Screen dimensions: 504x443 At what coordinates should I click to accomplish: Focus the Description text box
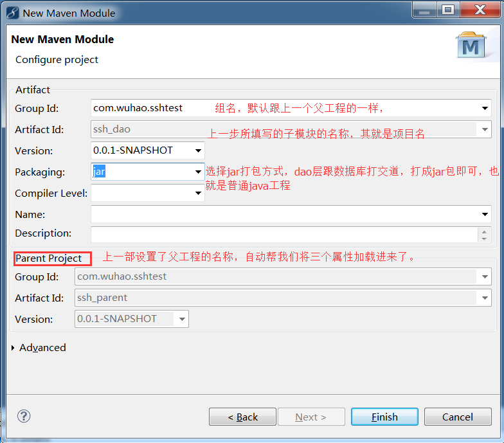[283, 234]
